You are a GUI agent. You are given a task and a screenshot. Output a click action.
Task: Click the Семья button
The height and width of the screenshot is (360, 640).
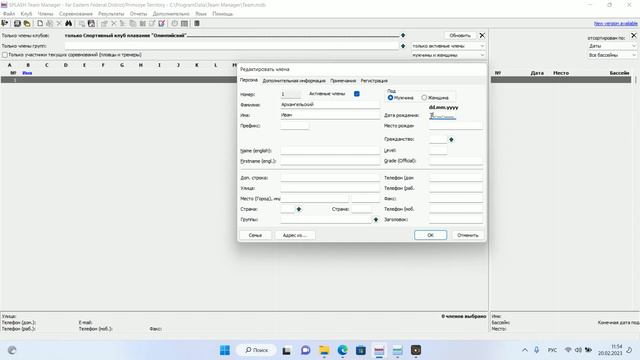(255, 235)
